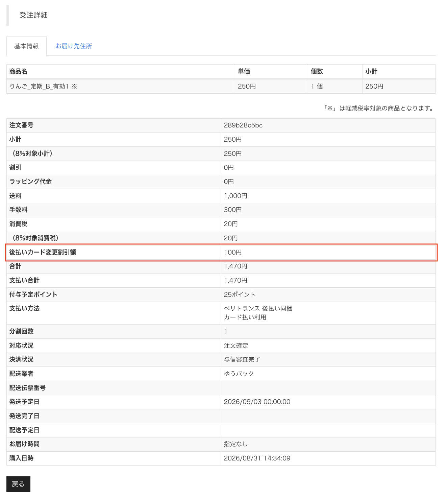Select the quantity value 1 個
The height and width of the screenshot is (499, 448).
point(317,87)
